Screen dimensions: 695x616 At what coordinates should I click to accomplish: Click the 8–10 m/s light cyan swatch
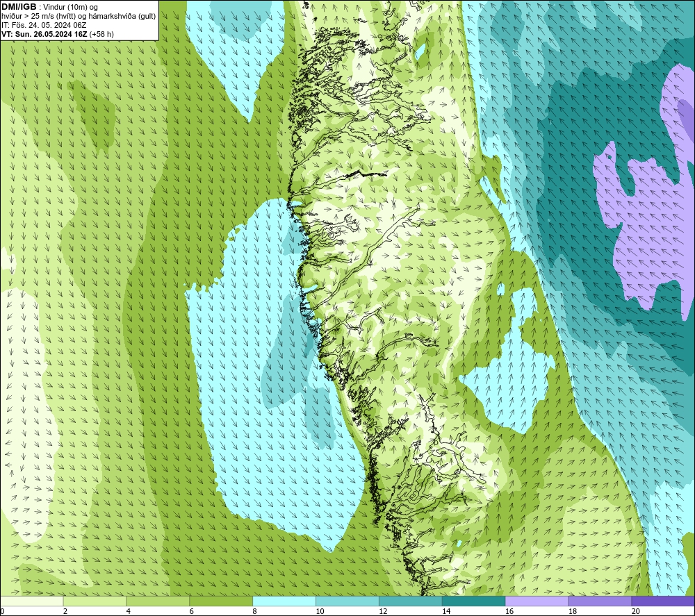click(x=284, y=601)
